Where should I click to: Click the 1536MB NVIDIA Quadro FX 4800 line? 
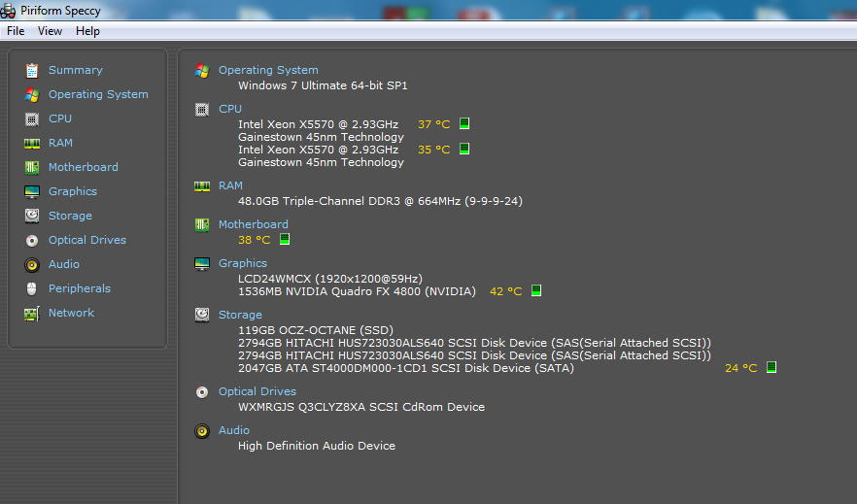357,291
